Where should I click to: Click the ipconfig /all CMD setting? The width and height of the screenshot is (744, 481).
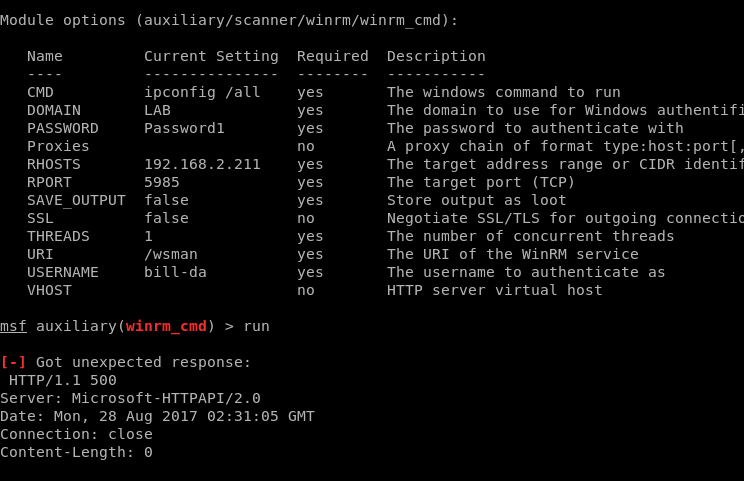click(x=202, y=92)
